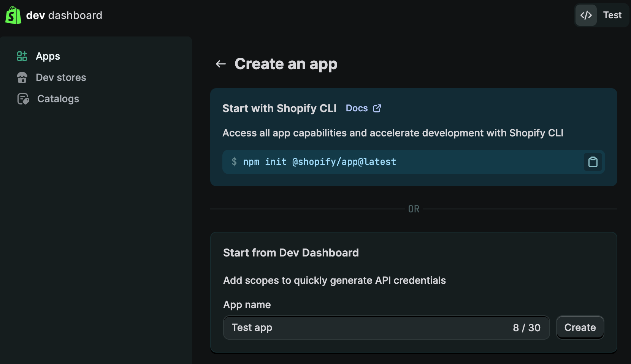
Task: Go back using the left arrow
Action: click(221, 64)
